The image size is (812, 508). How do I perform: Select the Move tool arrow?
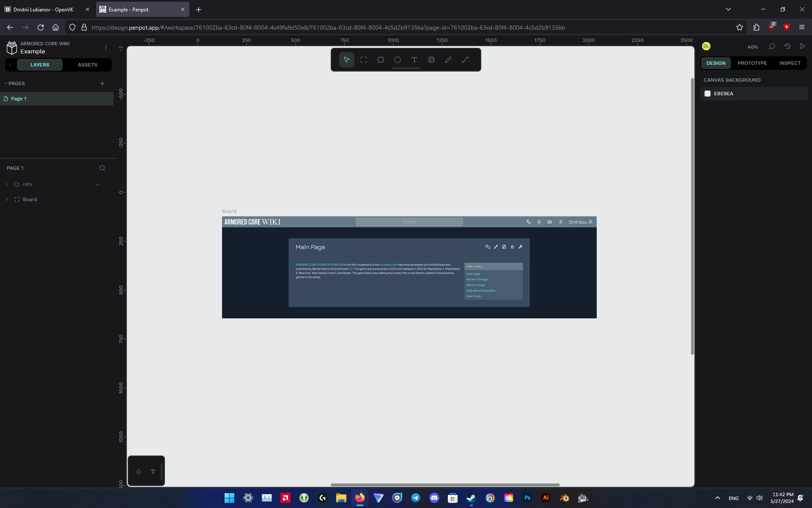[x=346, y=60]
